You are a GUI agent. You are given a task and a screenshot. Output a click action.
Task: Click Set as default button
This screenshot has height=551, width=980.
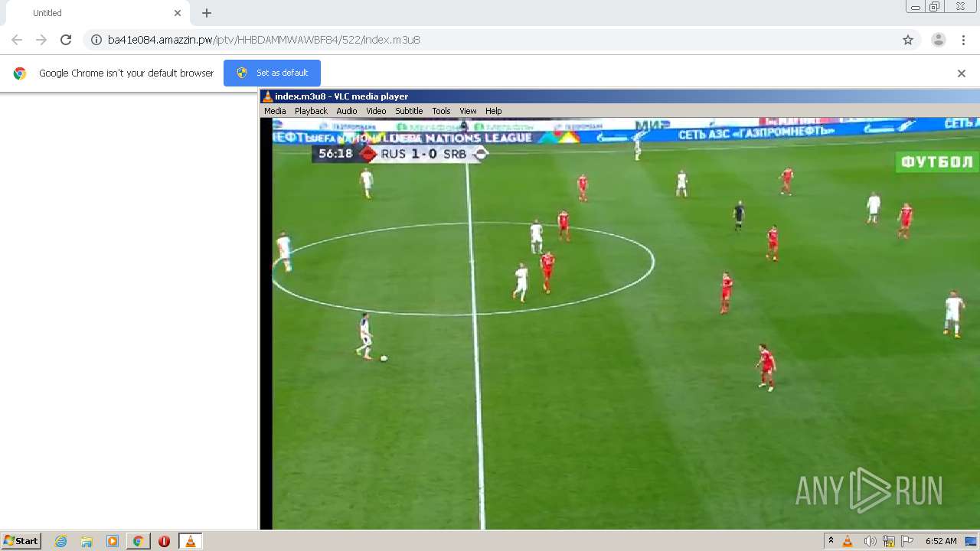coord(272,73)
